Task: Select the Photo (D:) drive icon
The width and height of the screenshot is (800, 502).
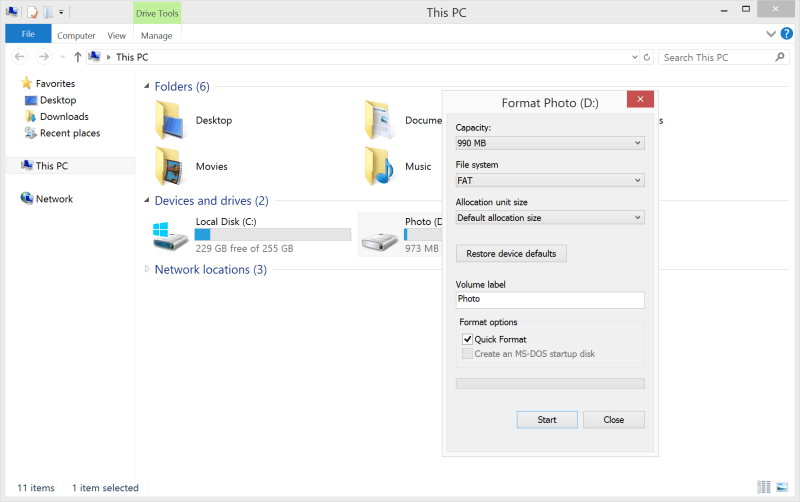Action: [380, 241]
